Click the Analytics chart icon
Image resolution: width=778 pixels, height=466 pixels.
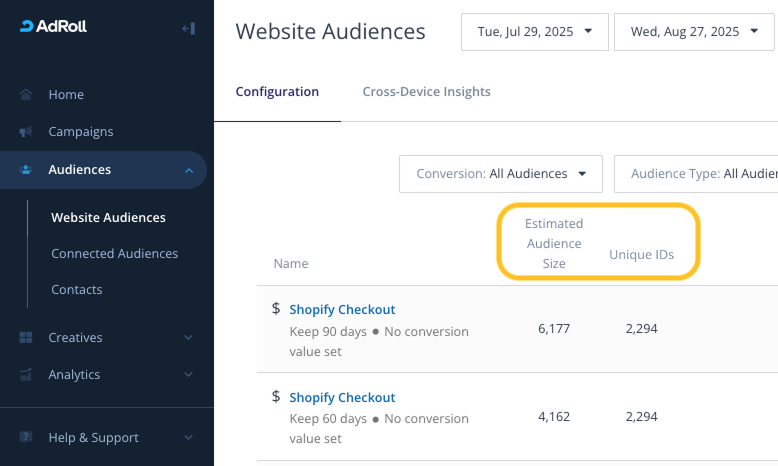(x=26, y=375)
